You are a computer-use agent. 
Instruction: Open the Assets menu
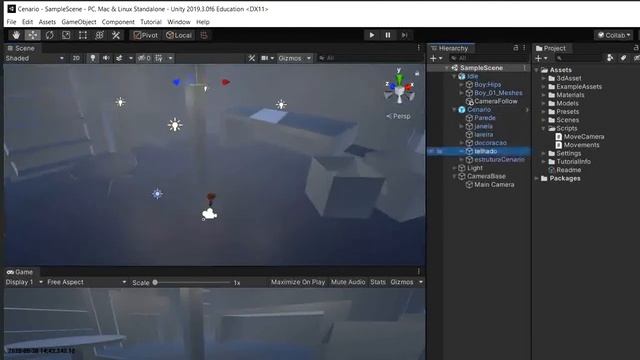(x=47, y=22)
